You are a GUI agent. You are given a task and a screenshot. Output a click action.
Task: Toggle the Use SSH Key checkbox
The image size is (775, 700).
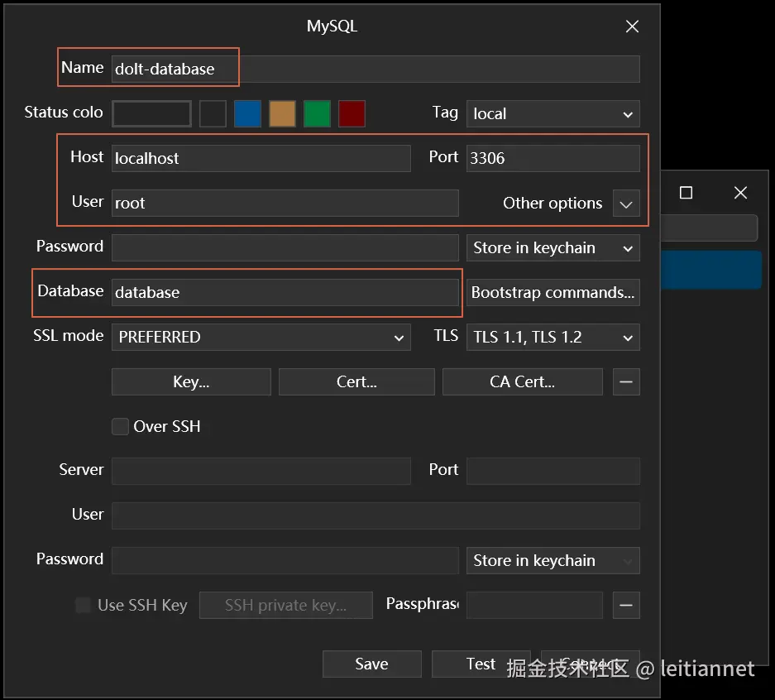83,605
